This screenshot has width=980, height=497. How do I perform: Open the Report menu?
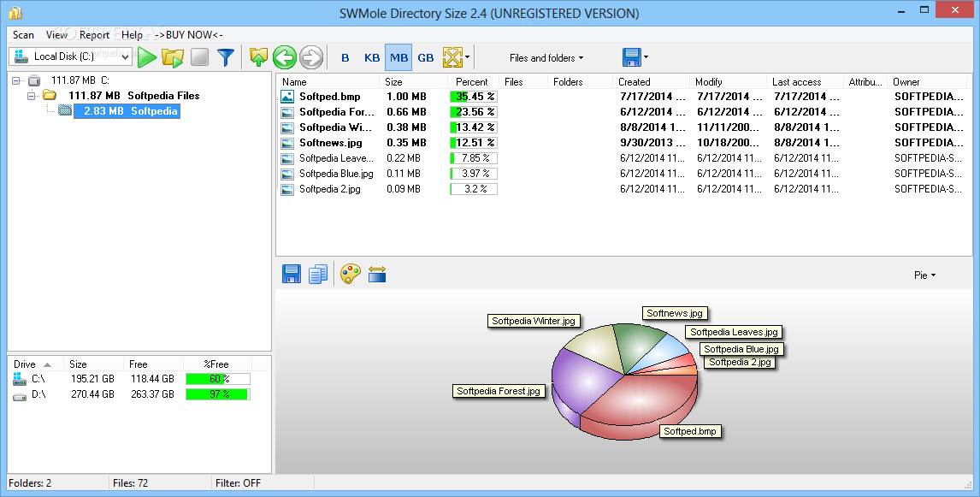(94, 35)
